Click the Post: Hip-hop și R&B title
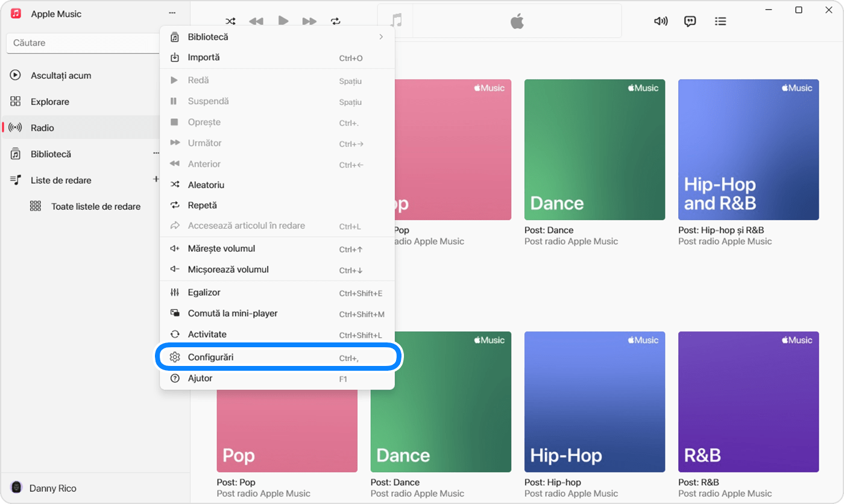This screenshot has height=504, width=844. [721, 230]
